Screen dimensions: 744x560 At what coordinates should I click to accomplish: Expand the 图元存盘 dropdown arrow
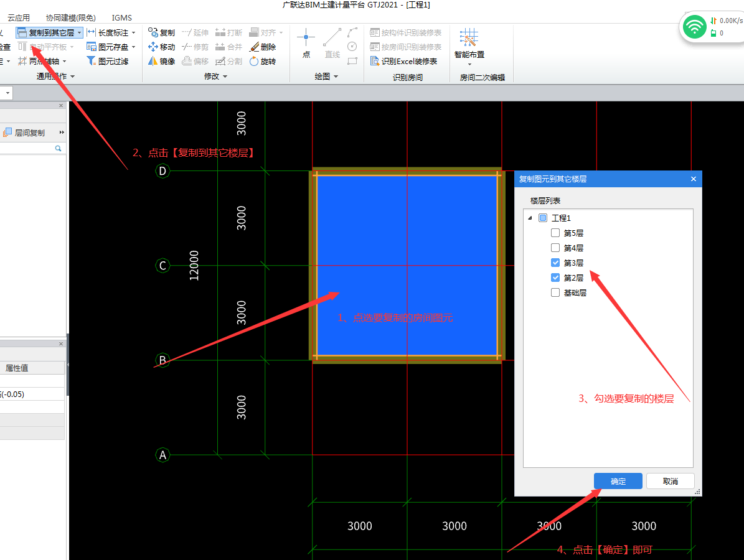click(133, 47)
